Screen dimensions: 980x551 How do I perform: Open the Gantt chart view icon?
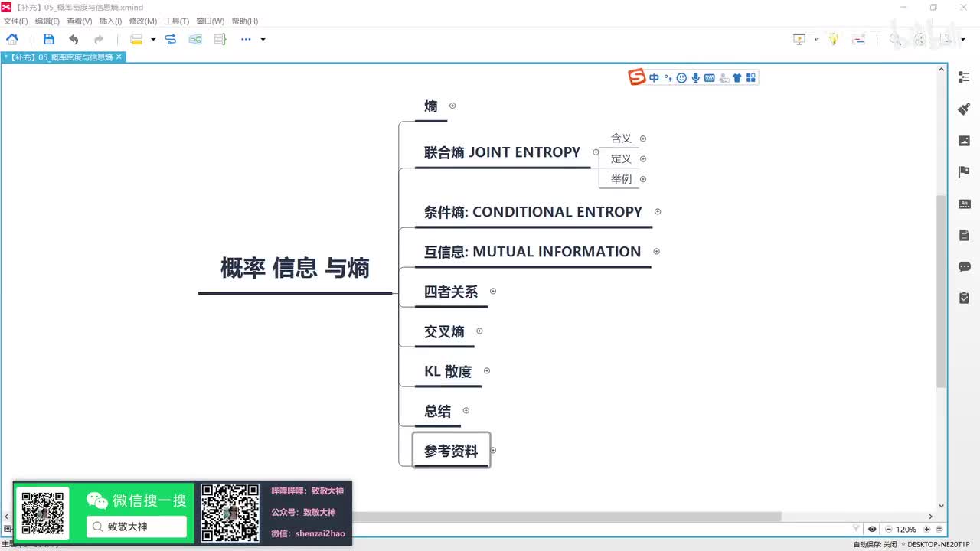(x=858, y=39)
